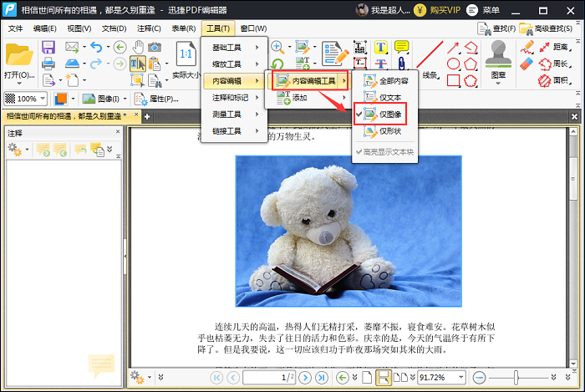Image resolution: width=585 pixels, height=392 pixels.
Task: Toggle the Select Text tool
Action: coord(138,64)
